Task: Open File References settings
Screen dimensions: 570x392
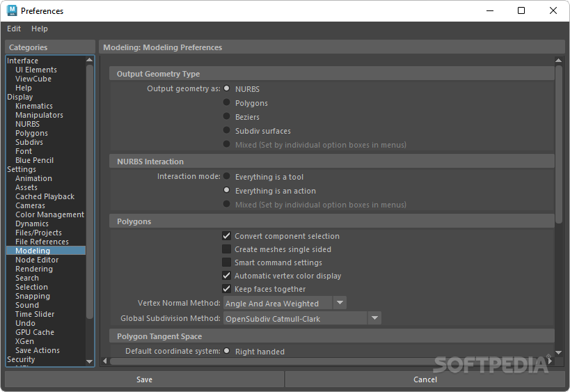Action: [x=42, y=242]
